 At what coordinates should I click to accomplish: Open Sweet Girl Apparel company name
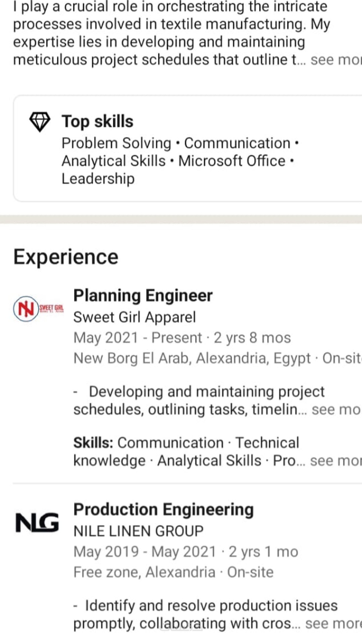(134, 317)
